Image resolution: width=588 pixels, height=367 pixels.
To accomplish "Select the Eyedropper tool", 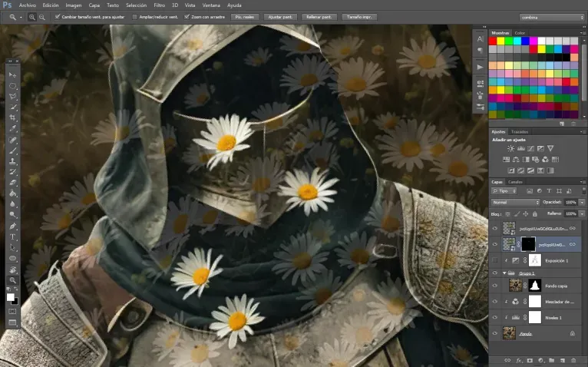I will [12, 128].
